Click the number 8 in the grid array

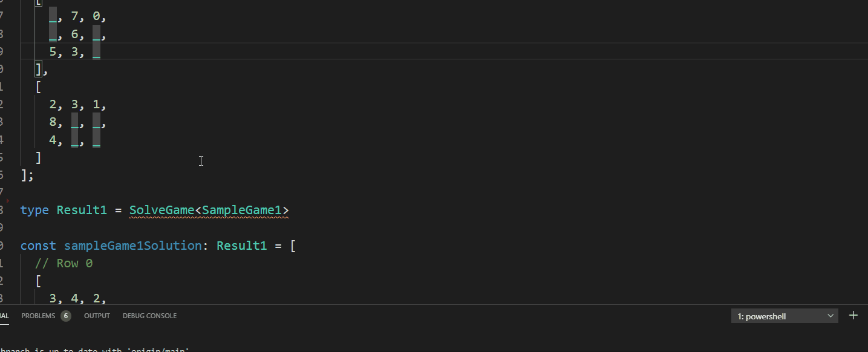click(x=53, y=122)
